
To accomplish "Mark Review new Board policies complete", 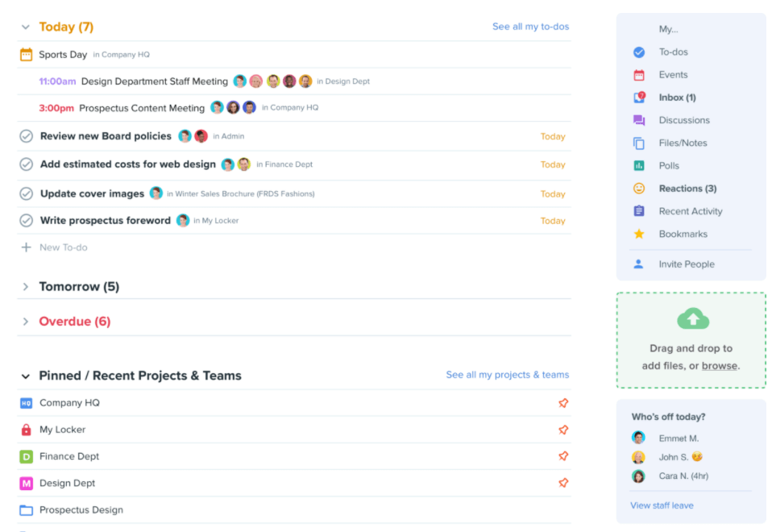I will tap(27, 136).
